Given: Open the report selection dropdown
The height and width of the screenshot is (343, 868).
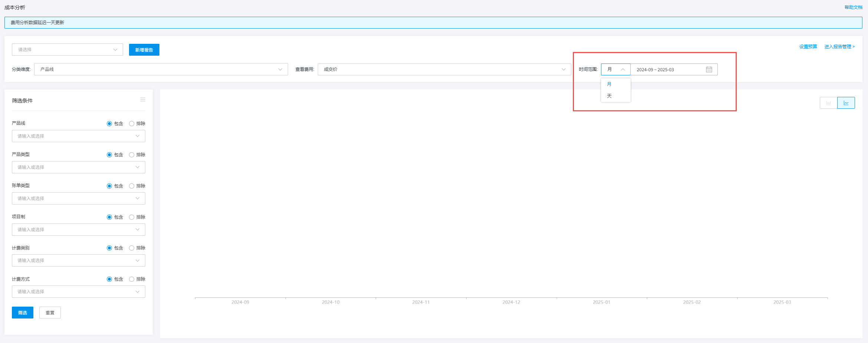Looking at the screenshot, I should pyautogui.click(x=67, y=50).
